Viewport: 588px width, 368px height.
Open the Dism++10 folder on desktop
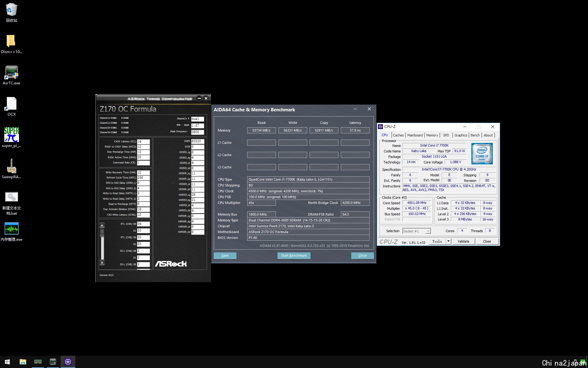(11, 44)
